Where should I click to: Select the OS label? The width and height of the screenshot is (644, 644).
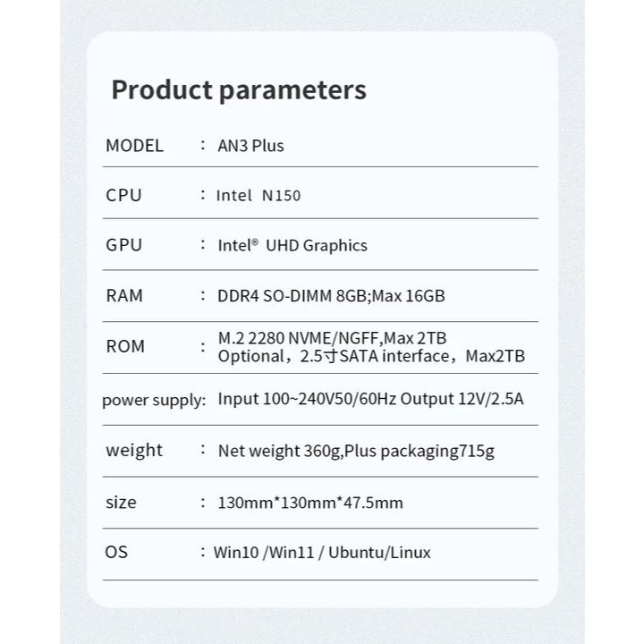point(116,552)
